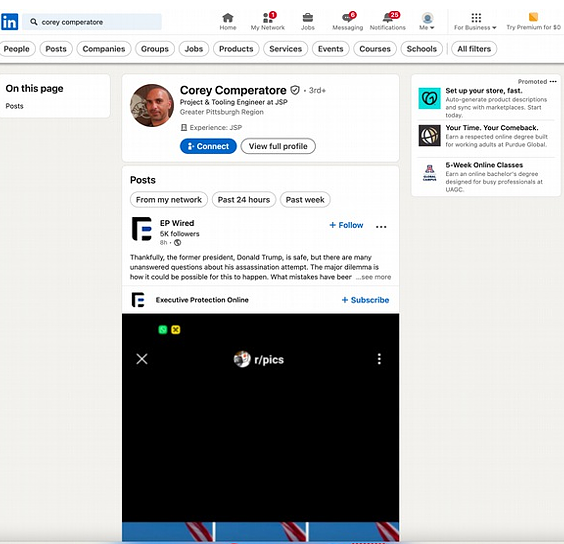Viewport: 564px width, 544px height.
Task: Filter results by Jobs pill
Action: click(x=194, y=49)
